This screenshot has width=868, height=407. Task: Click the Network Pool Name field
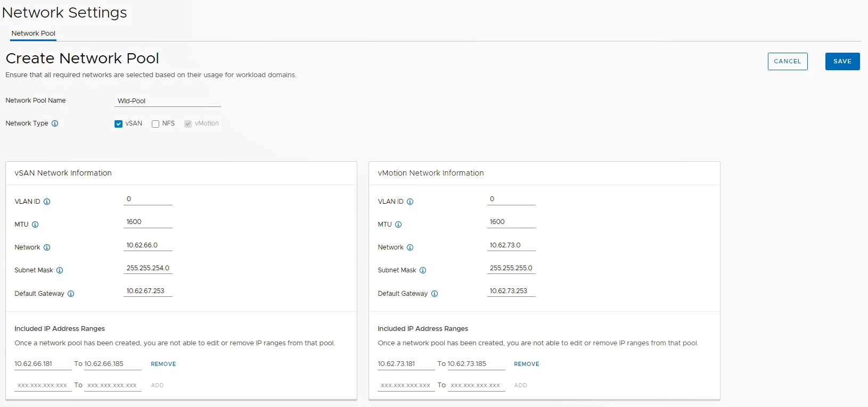(168, 101)
